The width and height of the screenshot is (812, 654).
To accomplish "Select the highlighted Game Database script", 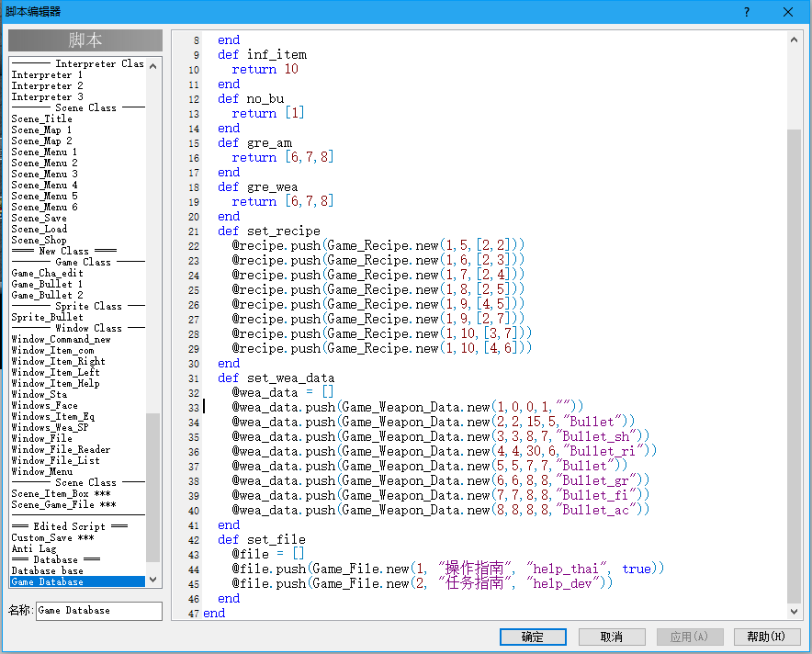I will [78, 581].
